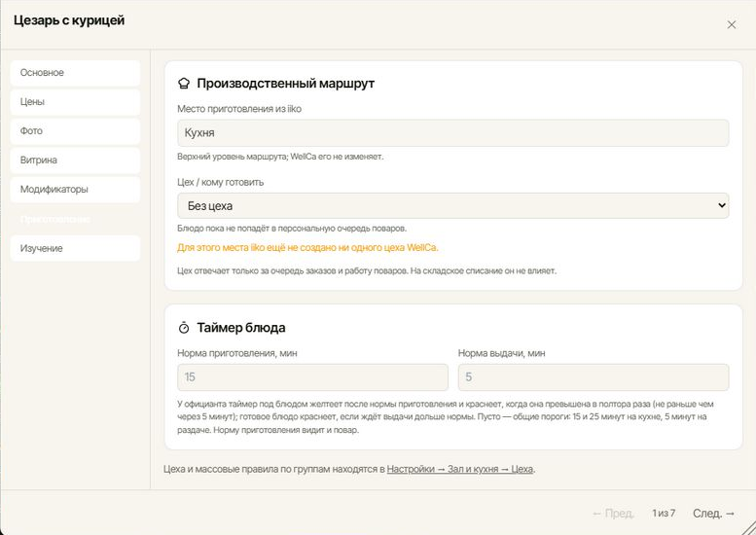
Task: Go to next item with След.
Action: tap(713, 514)
